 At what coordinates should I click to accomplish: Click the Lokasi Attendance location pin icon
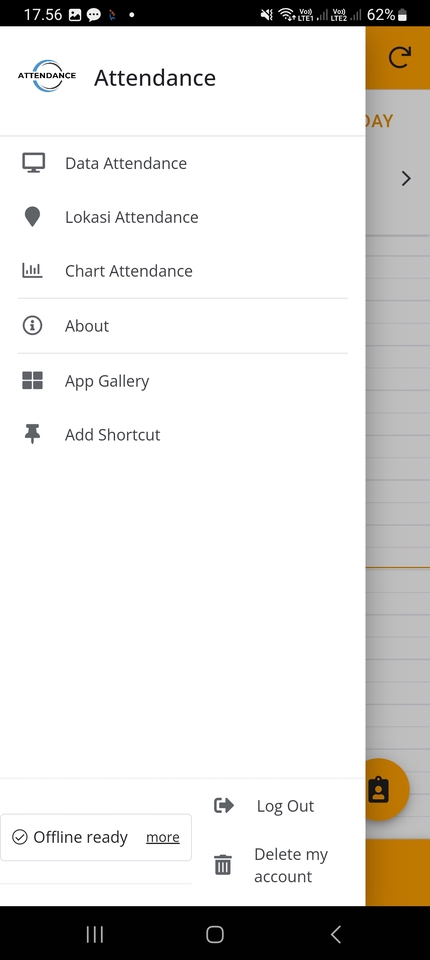click(32, 217)
